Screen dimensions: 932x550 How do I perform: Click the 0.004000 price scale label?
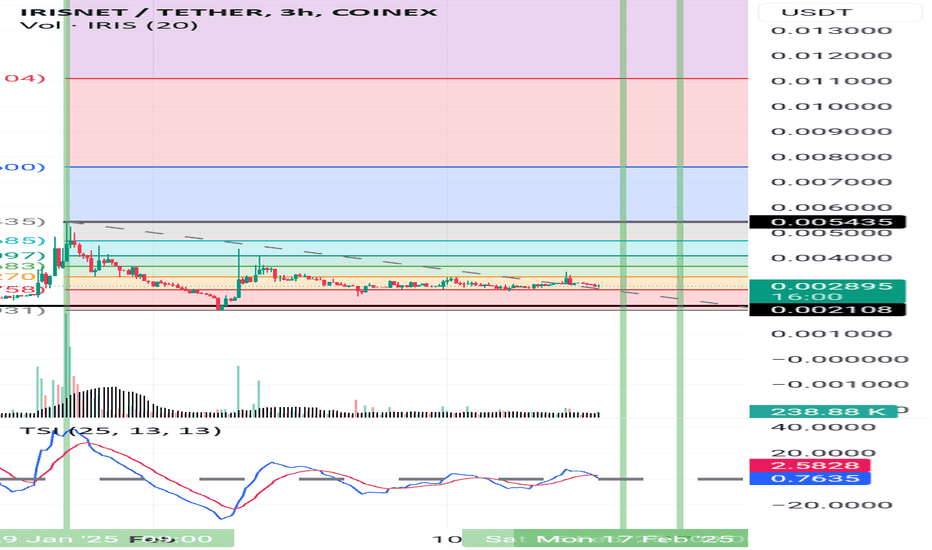point(832,258)
